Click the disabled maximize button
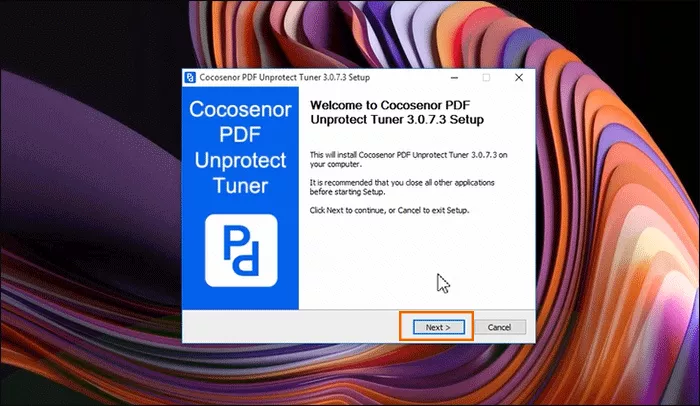The width and height of the screenshot is (700, 406). point(486,78)
